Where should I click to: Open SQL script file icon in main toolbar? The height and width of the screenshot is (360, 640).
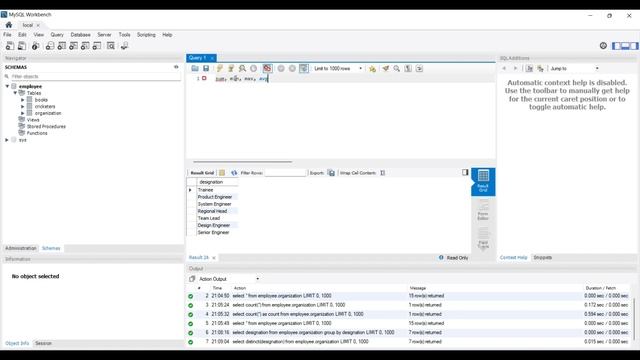coord(22,46)
